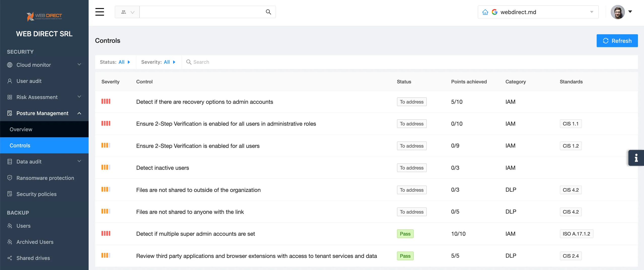Click the User audit sidebar icon
Screen dimensions: 644x270
tap(10, 81)
